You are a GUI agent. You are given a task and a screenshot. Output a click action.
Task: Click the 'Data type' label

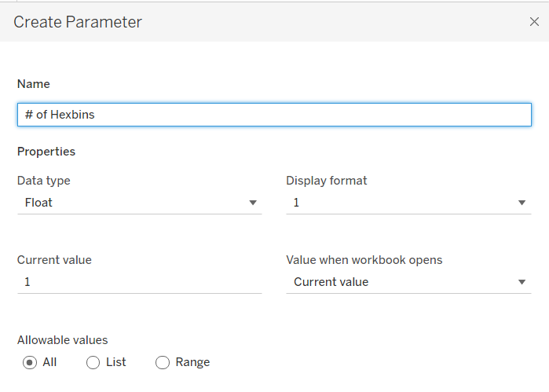coord(44,181)
